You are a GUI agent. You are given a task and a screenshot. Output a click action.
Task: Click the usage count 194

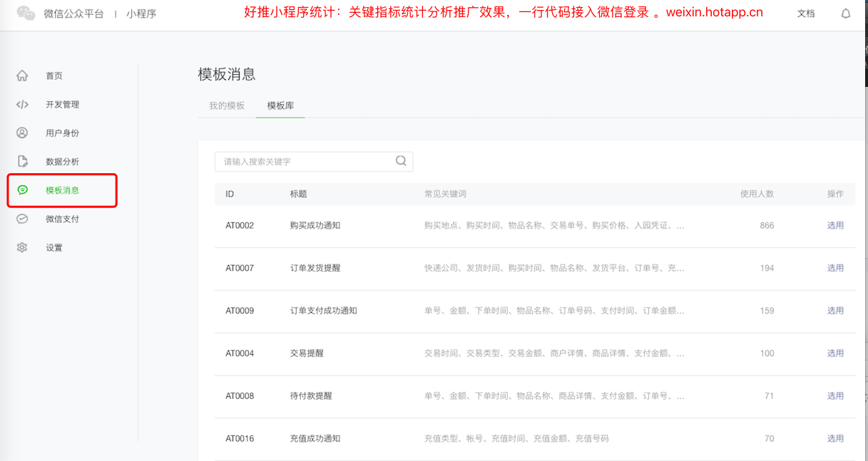(767, 268)
